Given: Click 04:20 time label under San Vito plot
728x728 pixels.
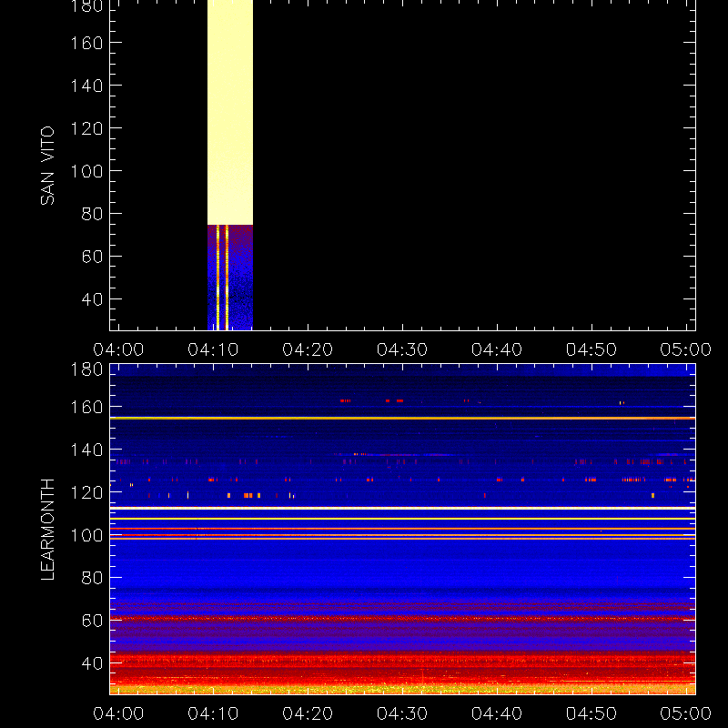Looking at the screenshot, I should tap(308, 349).
